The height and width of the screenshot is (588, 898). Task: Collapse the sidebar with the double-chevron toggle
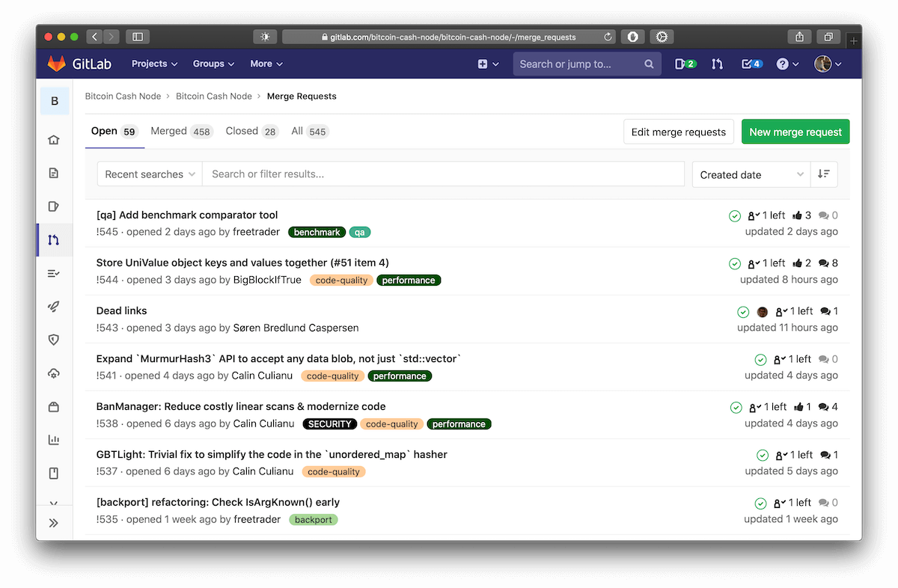[53, 522]
